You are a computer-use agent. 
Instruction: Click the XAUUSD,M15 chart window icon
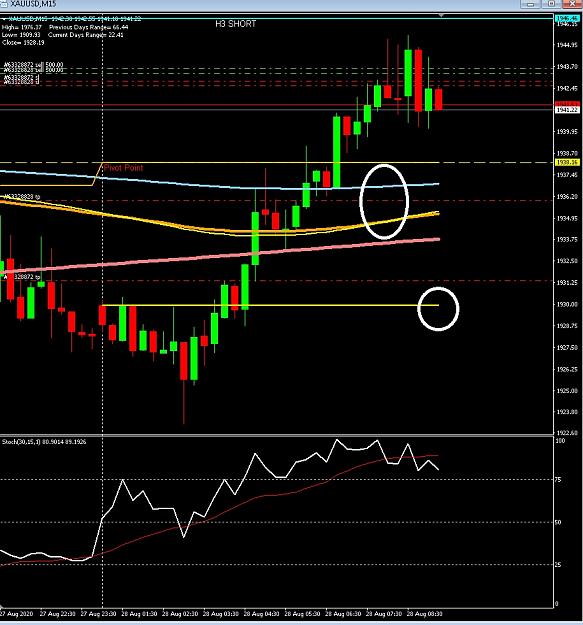[3, 4]
